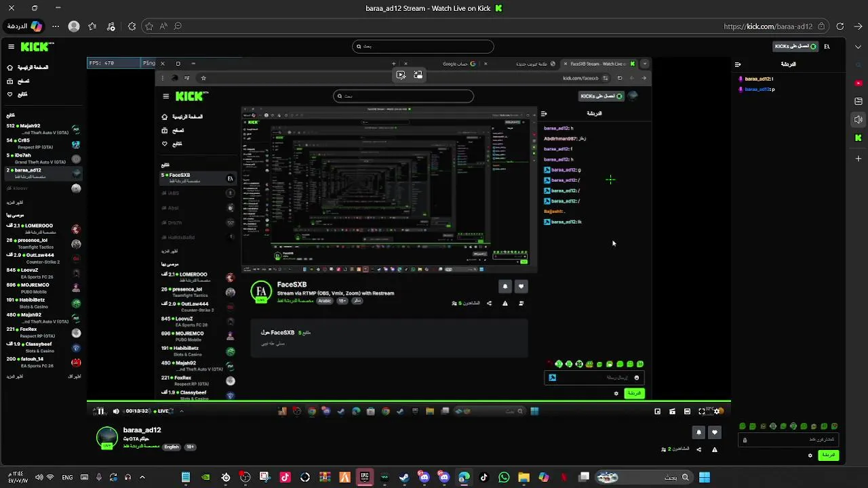Image resolution: width=868 pixels, height=488 pixels.
Task: Open player settings gear icon
Action: [717, 411]
